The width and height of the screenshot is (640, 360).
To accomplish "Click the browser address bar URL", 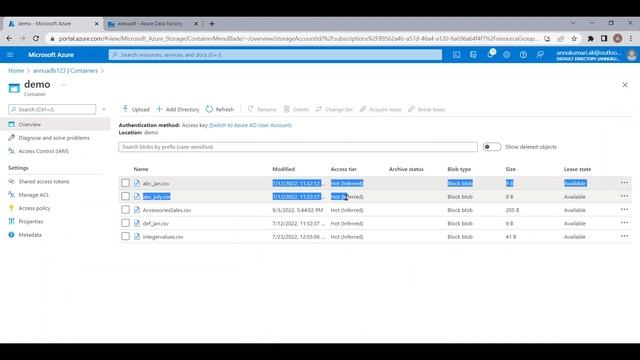I will click(298, 38).
